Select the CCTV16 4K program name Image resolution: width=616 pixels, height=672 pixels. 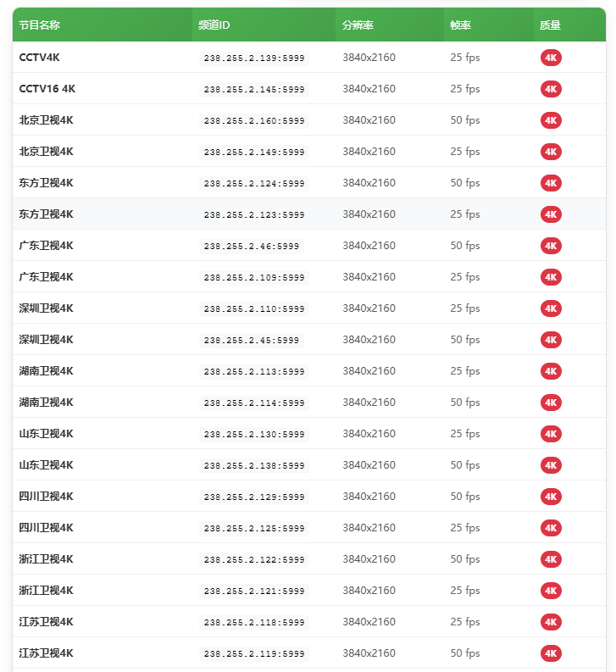tap(47, 89)
